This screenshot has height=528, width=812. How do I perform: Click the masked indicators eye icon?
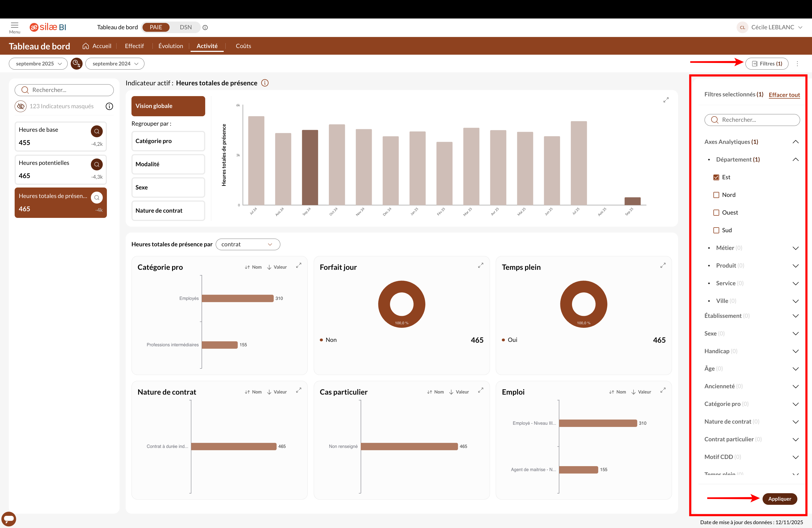click(x=21, y=106)
